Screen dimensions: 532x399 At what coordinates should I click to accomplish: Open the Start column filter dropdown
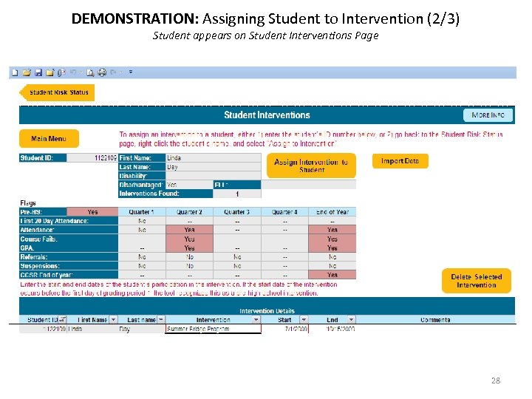304,320
